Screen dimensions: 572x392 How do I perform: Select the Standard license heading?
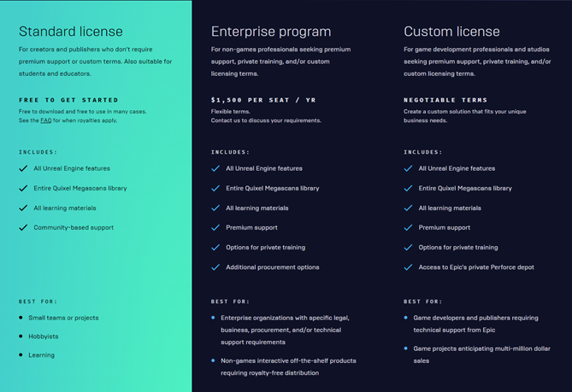pyautogui.click(x=71, y=32)
